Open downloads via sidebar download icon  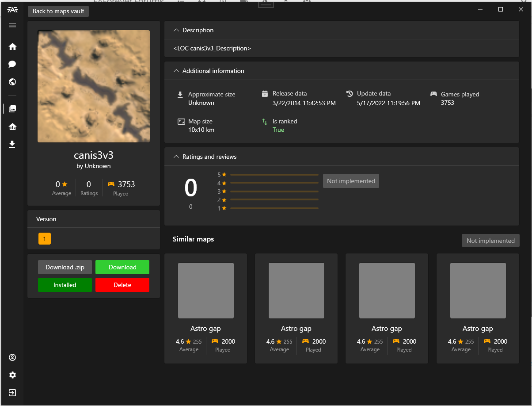[12, 144]
